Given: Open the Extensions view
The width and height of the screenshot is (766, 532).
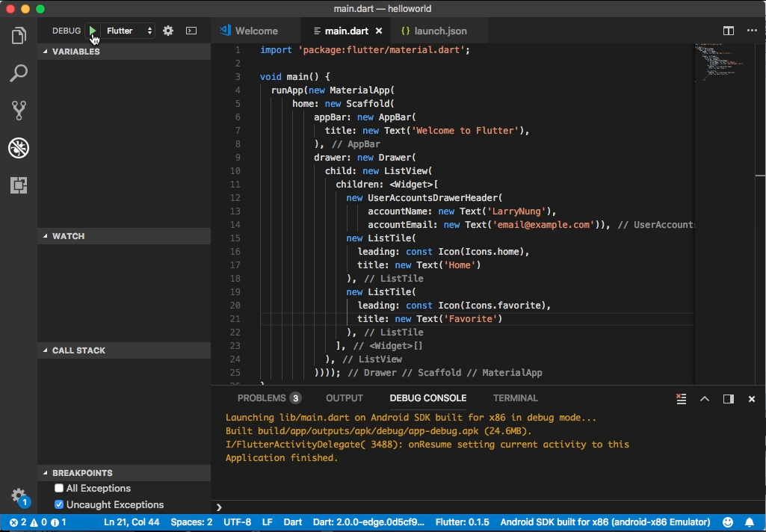Looking at the screenshot, I should coord(19,185).
